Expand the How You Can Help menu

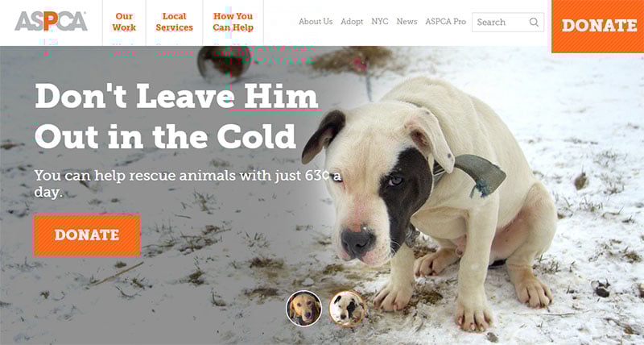[x=233, y=22]
